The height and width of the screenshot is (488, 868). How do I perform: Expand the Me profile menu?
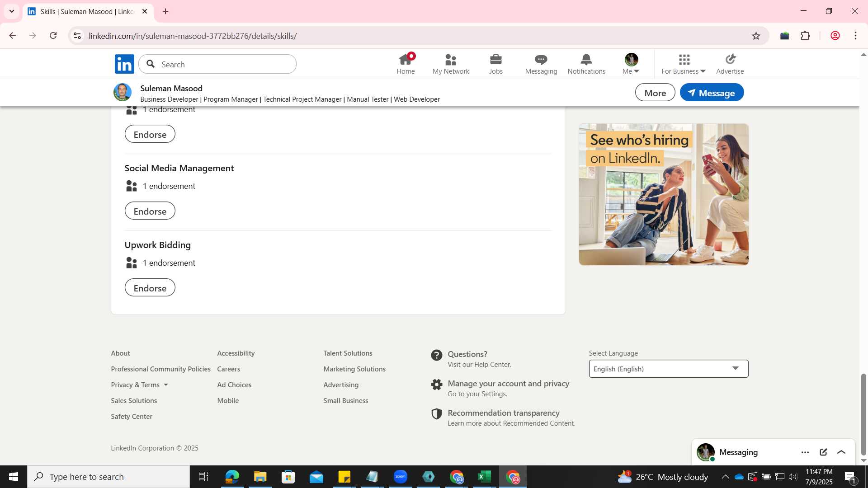coord(631,64)
